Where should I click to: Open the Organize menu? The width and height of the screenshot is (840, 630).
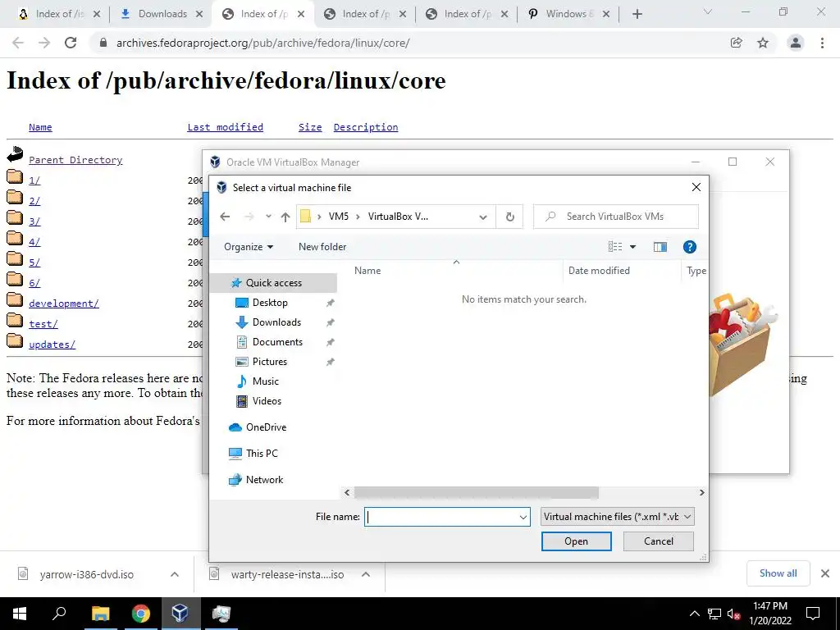(x=249, y=246)
